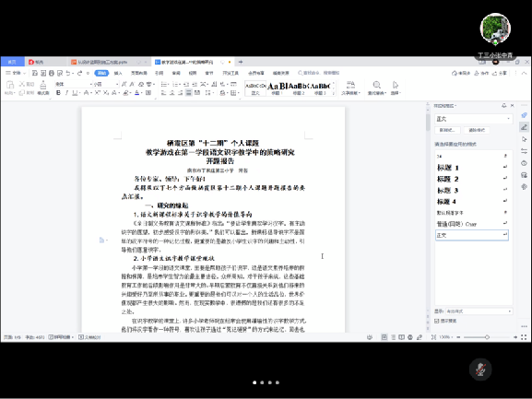Click the Format Painter icon

pos(43,85)
